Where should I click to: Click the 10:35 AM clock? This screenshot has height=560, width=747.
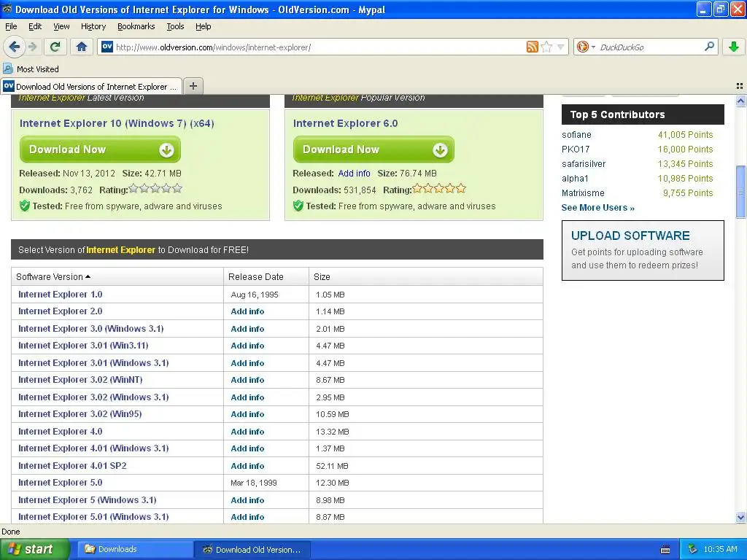[x=720, y=549]
